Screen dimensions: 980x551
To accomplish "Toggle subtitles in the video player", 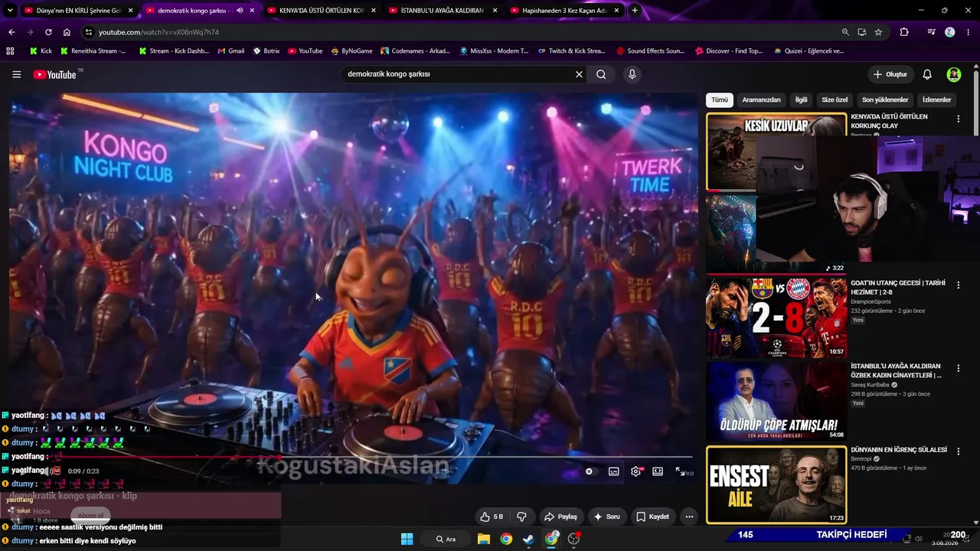I will (x=613, y=471).
